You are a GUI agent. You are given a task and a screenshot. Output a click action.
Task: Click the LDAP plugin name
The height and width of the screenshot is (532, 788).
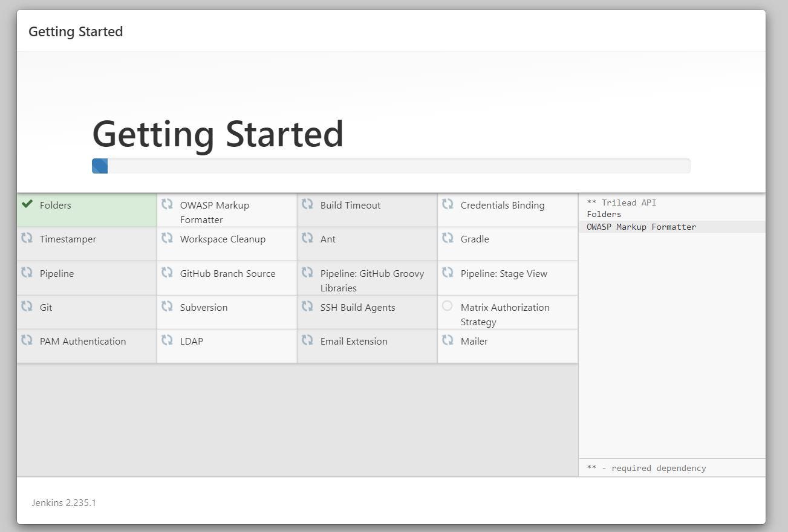click(x=192, y=342)
